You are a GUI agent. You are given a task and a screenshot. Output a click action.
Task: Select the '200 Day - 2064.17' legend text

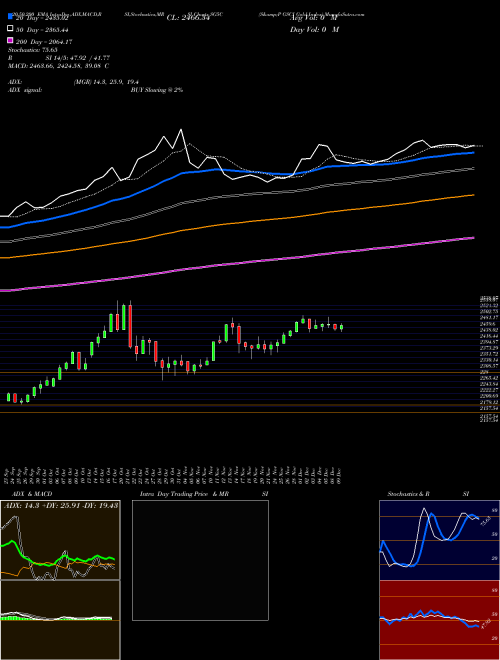(x=44, y=42)
